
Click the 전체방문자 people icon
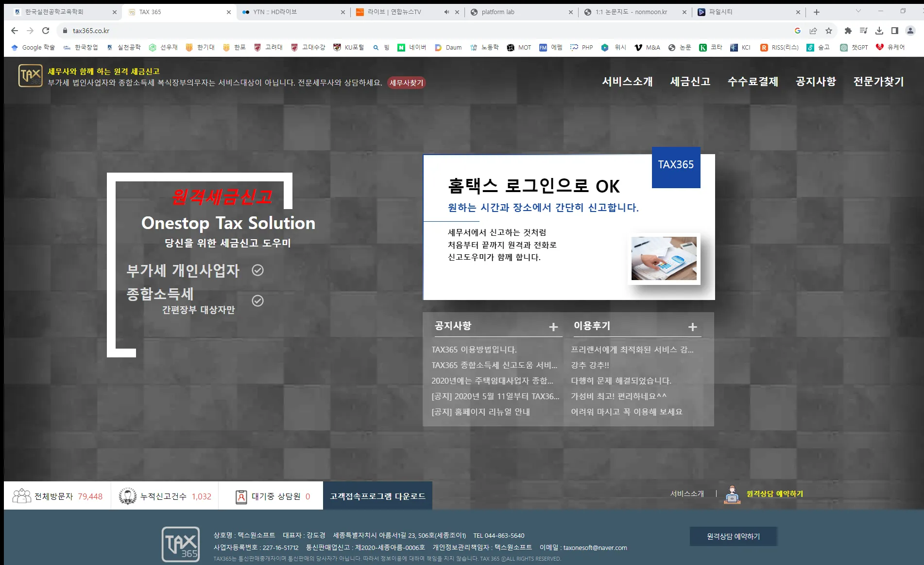coord(21,496)
